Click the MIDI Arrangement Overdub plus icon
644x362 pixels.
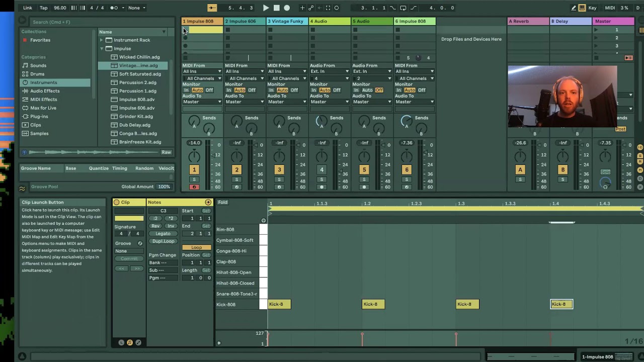pyautogui.click(x=302, y=8)
